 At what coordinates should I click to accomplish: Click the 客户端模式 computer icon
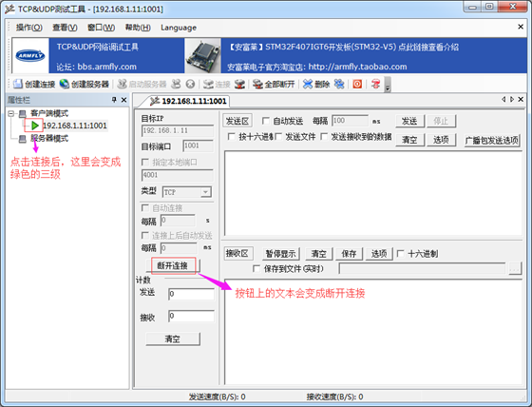(23, 113)
